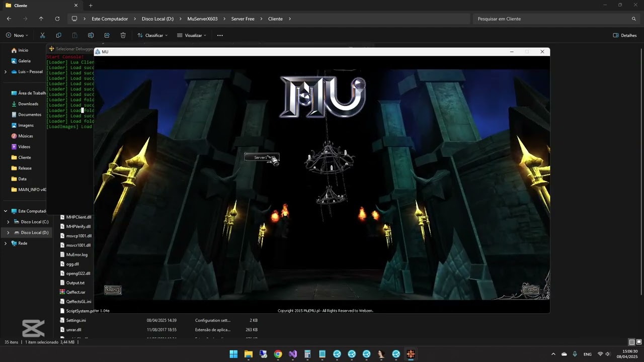The image size is (644, 362).
Task: Click the Menu button in MU game
Action: (x=113, y=290)
